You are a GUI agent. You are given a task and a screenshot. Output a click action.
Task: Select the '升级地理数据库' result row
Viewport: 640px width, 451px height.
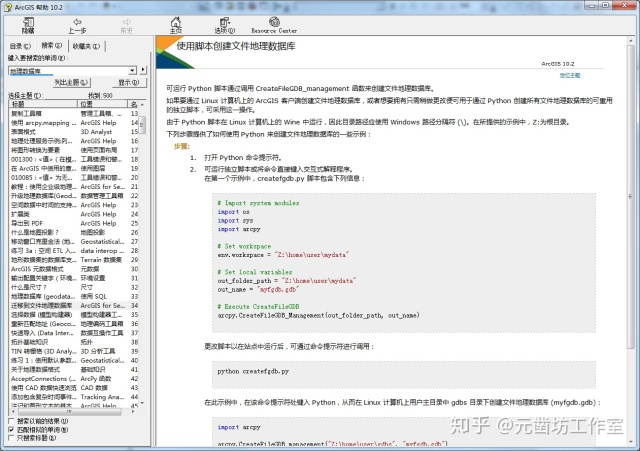[74, 196]
